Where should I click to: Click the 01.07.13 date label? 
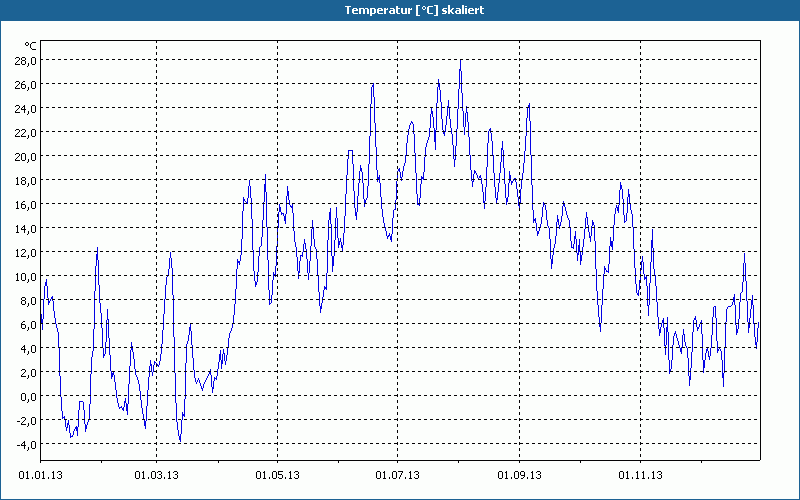click(397, 476)
